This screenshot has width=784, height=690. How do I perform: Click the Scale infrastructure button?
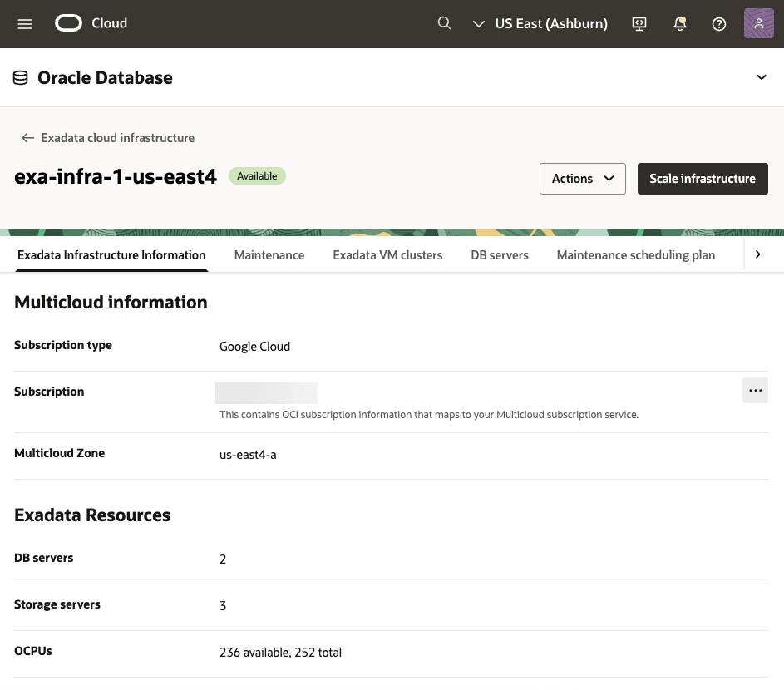coord(703,178)
